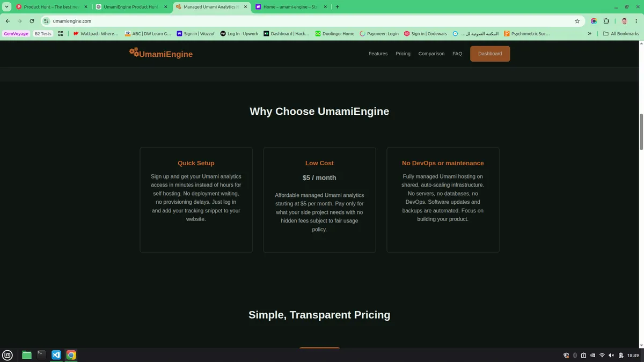644x362 pixels.
Task: Open the B2 Tests bookmark
Action: coord(43,33)
